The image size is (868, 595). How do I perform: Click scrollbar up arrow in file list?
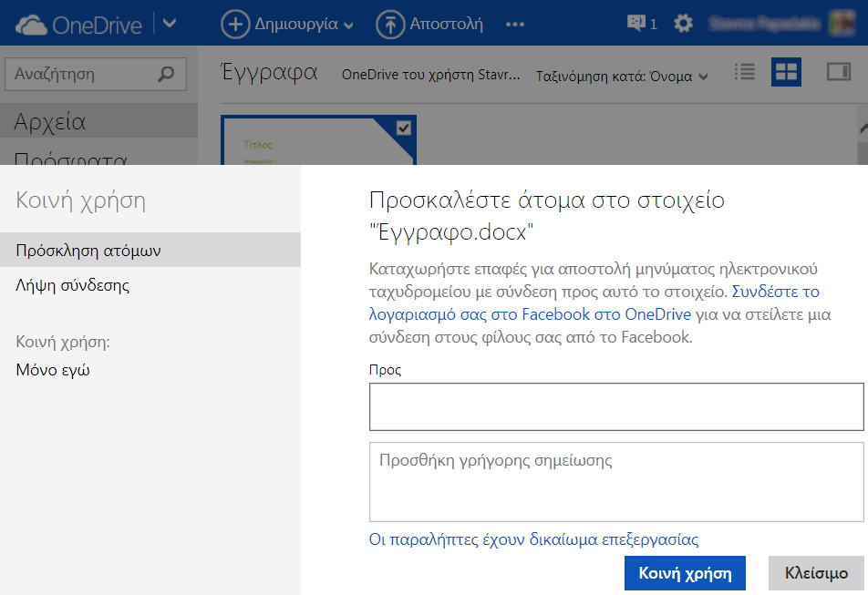tap(863, 128)
